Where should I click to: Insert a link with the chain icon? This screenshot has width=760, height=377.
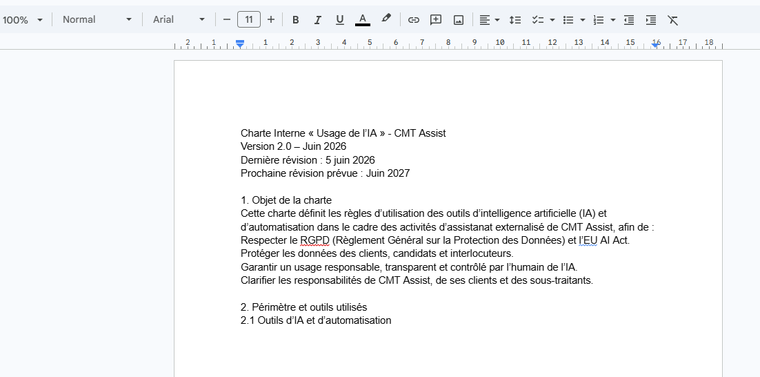(x=413, y=20)
